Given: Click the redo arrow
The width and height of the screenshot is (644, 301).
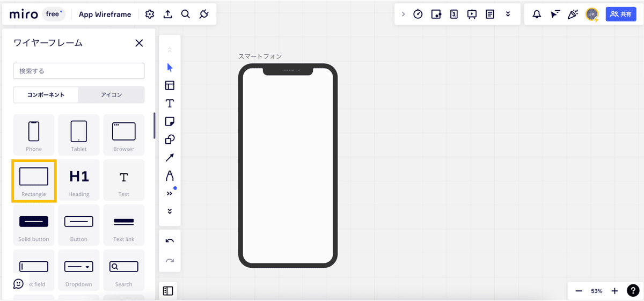Looking at the screenshot, I should (x=170, y=261).
